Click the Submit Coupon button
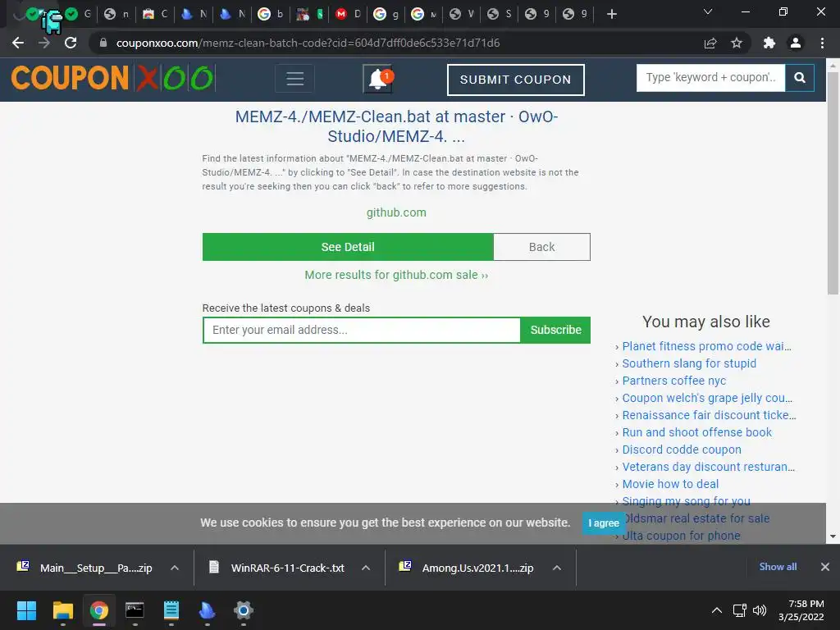The image size is (840, 630). [515, 80]
